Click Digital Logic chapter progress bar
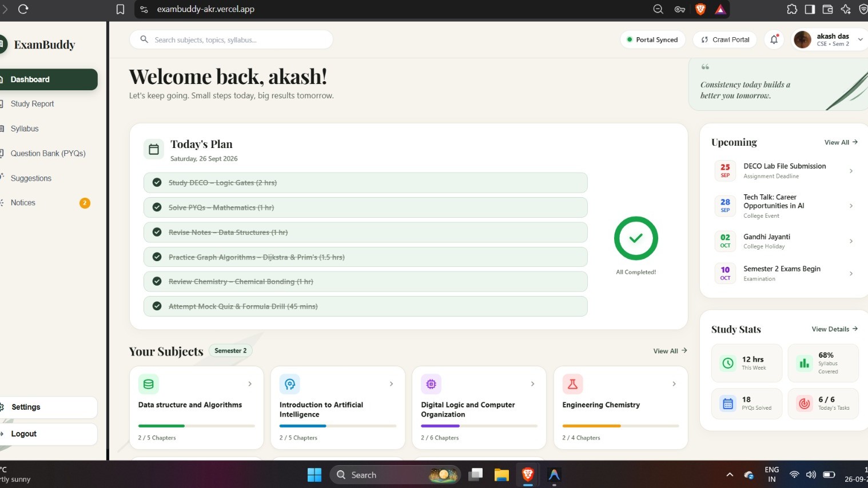Screen dimensions: 868x488 pyautogui.click(x=479, y=426)
